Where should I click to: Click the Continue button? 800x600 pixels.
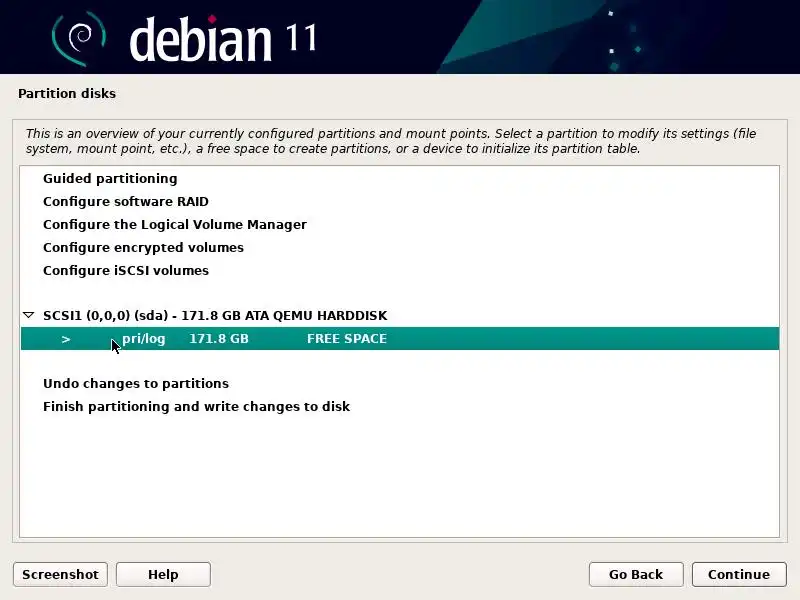(x=739, y=574)
